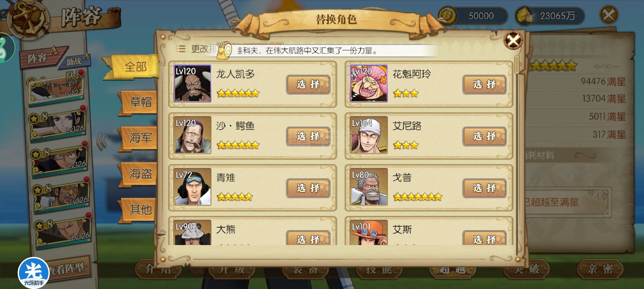The height and width of the screenshot is (289, 644).
Task: Tap the 龙人凯多 character portrait
Action: pyautogui.click(x=192, y=83)
